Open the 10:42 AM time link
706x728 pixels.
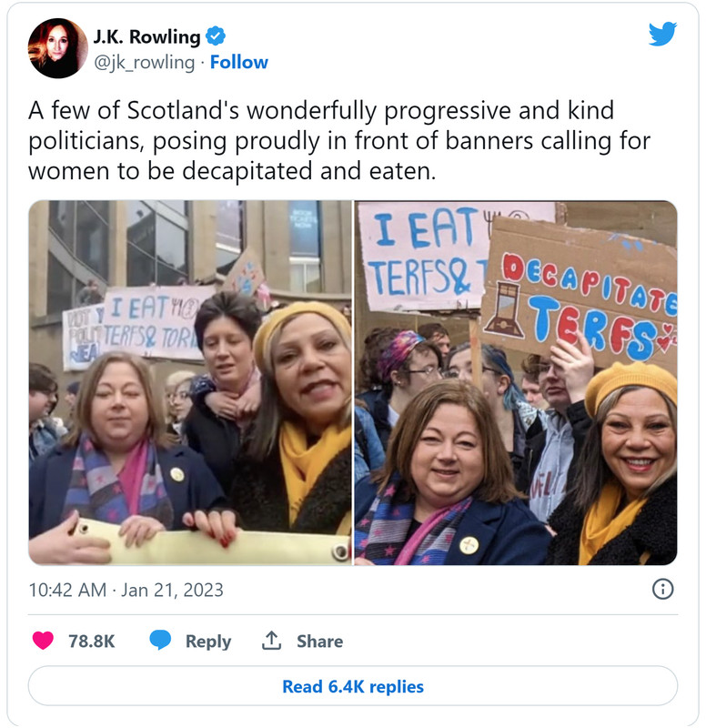[x=67, y=590]
